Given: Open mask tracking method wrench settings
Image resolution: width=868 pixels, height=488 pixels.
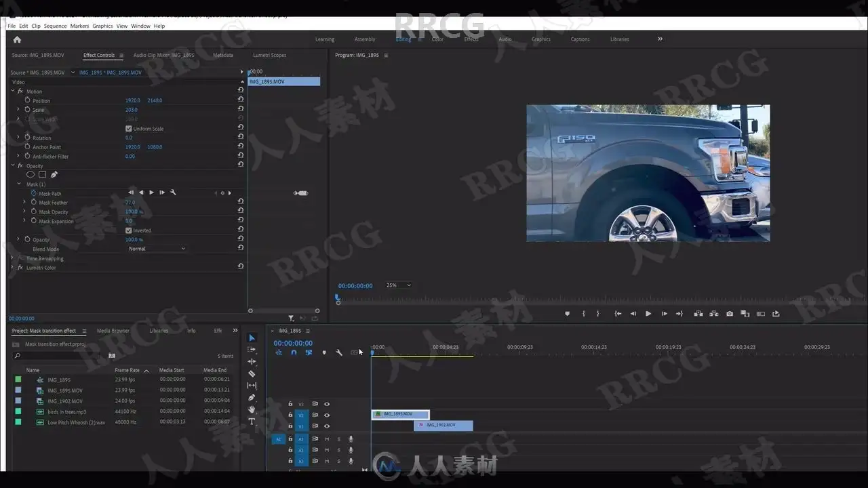Looking at the screenshot, I should coord(173,192).
